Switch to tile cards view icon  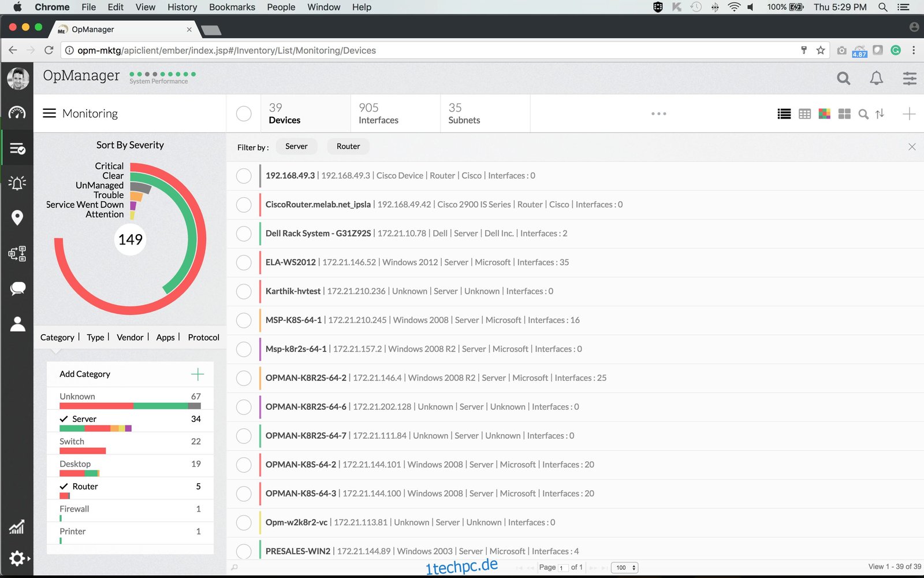[844, 114]
